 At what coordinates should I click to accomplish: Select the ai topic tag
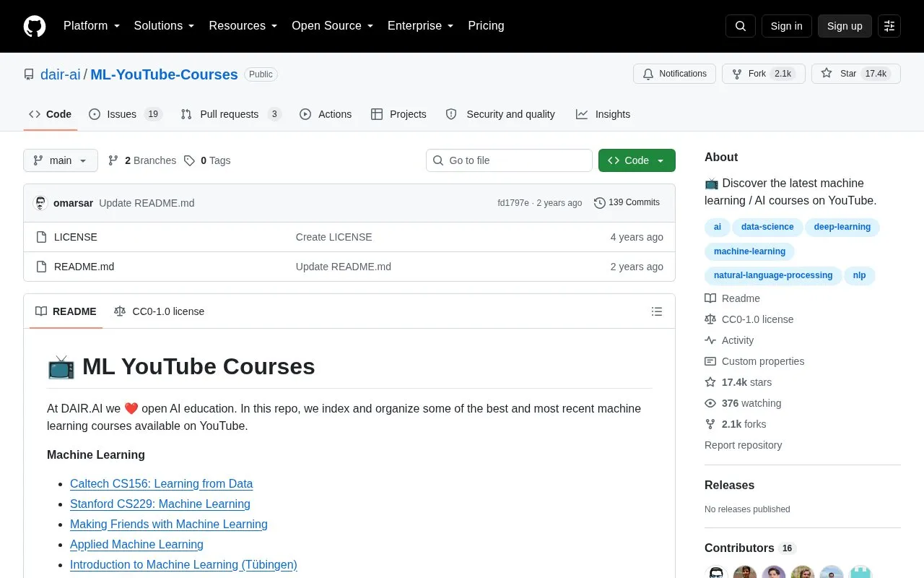click(718, 227)
